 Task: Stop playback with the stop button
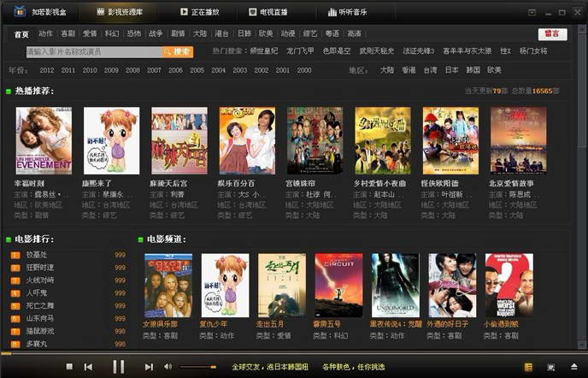pyautogui.click(x=69, y=366)
